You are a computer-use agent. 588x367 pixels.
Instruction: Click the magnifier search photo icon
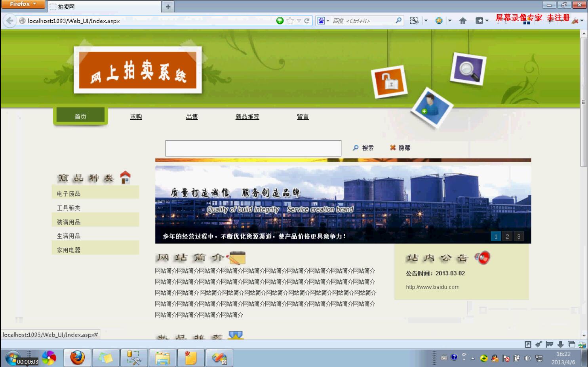[x=468, y=69]
